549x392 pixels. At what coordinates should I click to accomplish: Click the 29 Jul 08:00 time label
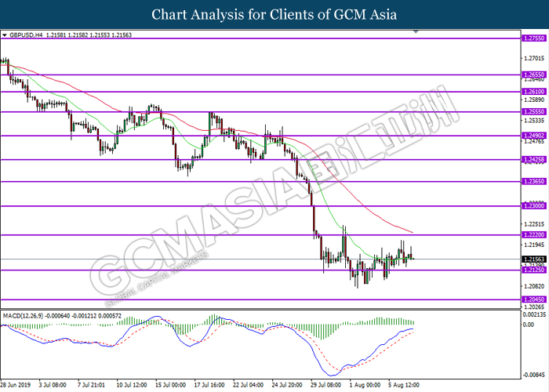click(x=326, y=385)
